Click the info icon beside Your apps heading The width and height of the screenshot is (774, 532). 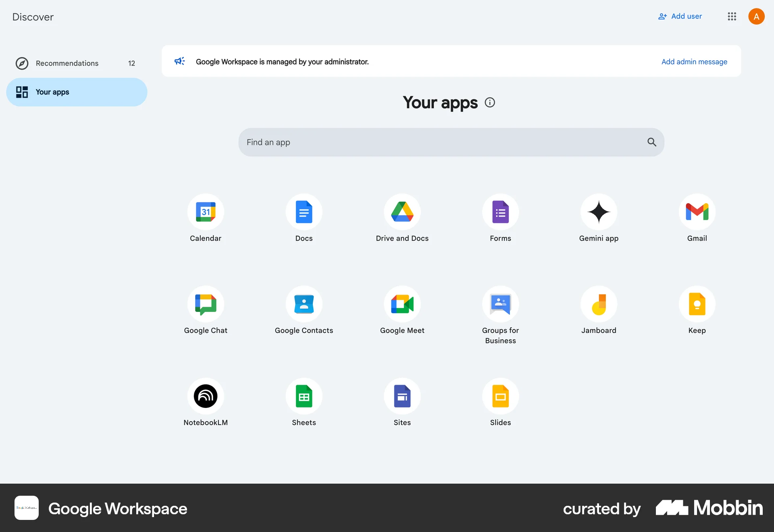[x=489, y=102]
